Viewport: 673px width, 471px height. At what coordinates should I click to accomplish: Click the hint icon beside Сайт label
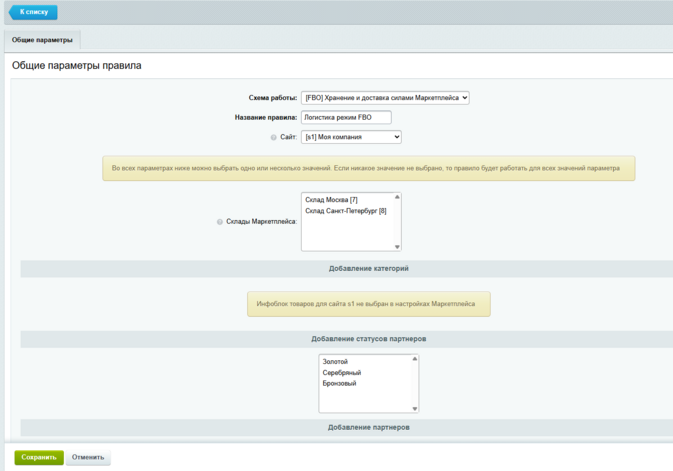tap(274, 137)
